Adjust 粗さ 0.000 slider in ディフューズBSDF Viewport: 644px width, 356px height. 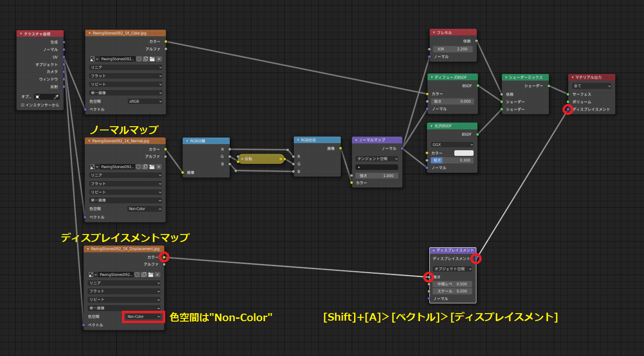pos(452,101)
